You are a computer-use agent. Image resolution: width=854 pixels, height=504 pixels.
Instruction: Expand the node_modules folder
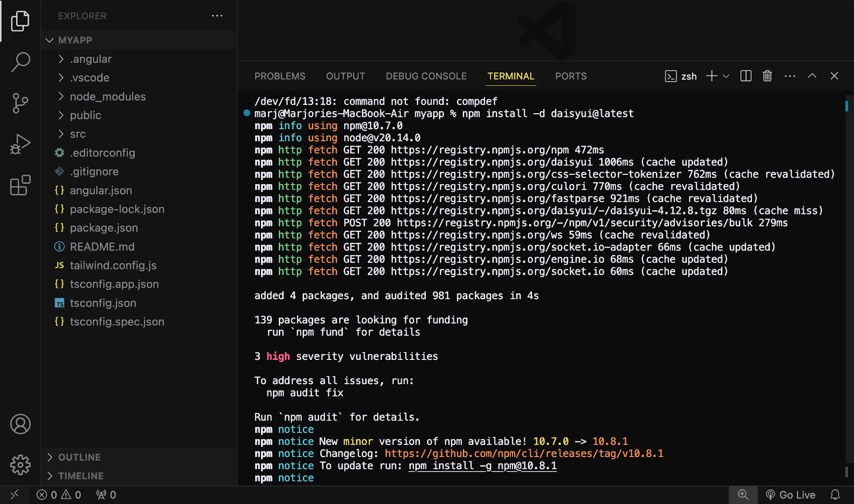pyautogui.click(x=107, y=97)
